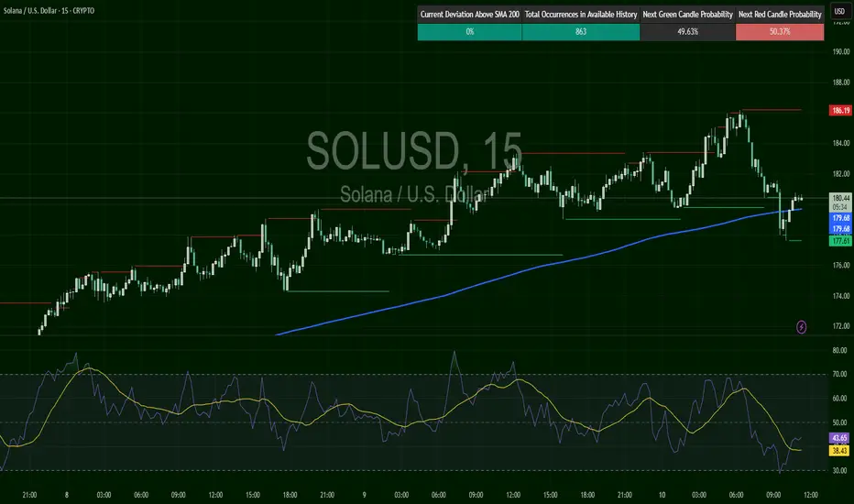Image resolution: width=854 pixels, height=504 pixels.
Task: Click the 190.00 price axis label
Action: coord(841,51)
